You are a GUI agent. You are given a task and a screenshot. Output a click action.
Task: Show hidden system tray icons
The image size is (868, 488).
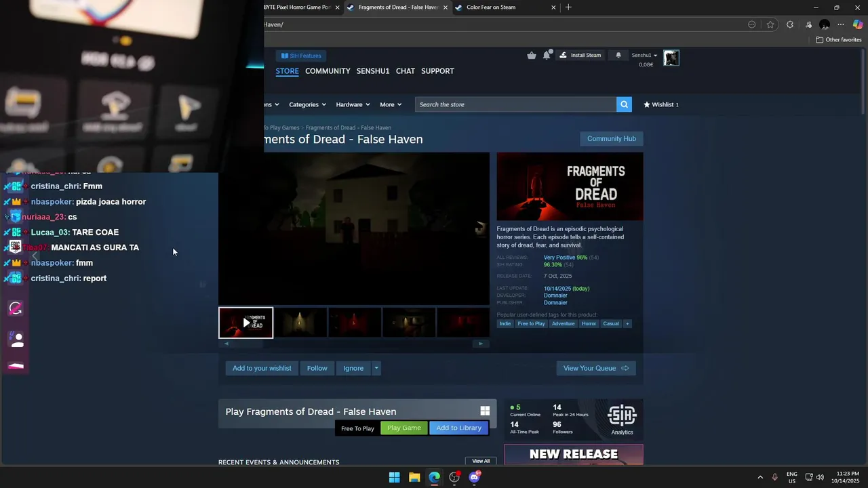[760, 477]
